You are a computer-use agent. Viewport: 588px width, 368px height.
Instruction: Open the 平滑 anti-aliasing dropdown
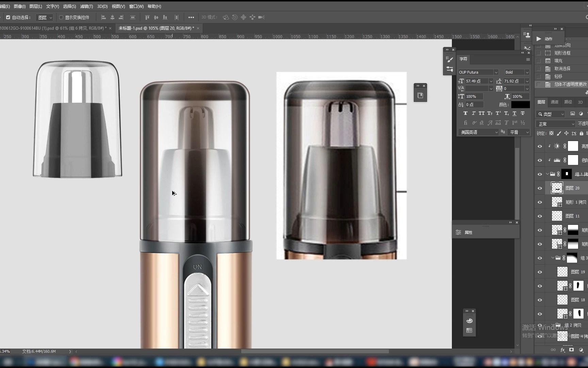[519, 132]
